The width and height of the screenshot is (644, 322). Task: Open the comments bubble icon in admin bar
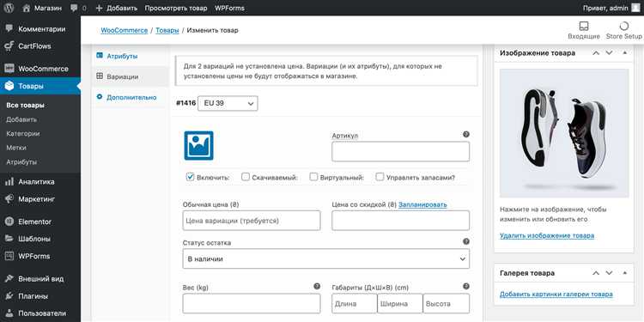tap(74, 9)
